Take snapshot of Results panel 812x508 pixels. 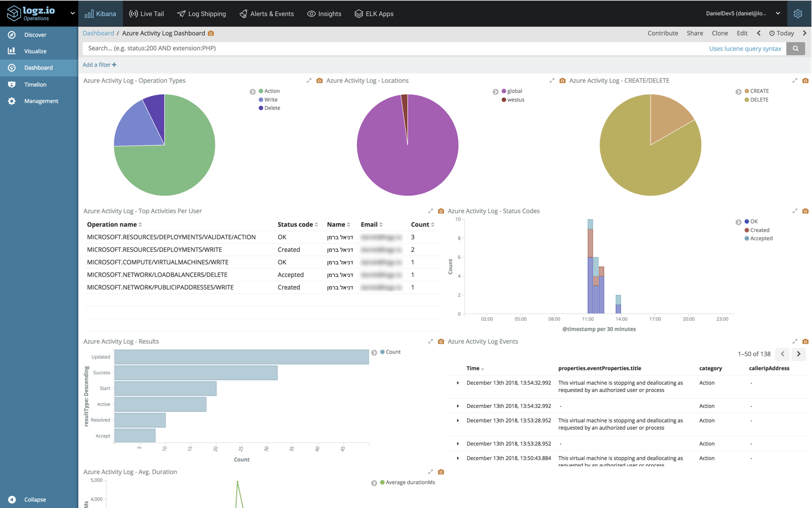click(x=441, y=342)
